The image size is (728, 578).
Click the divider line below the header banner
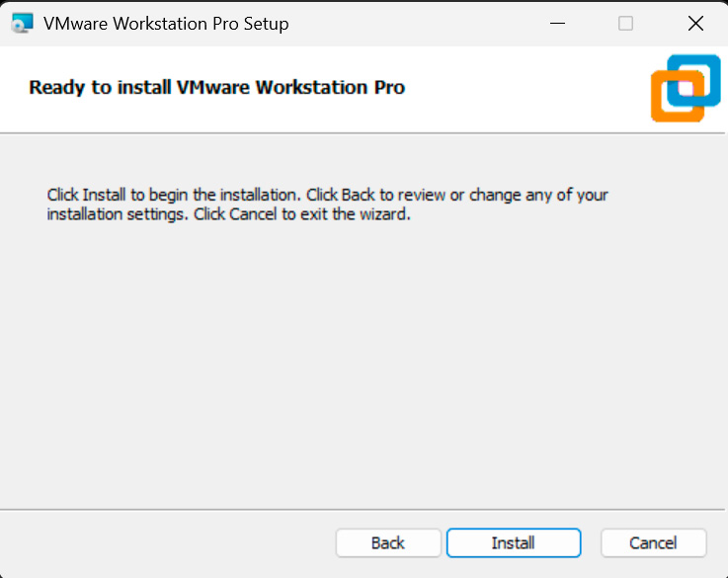(x=364, y=132)
